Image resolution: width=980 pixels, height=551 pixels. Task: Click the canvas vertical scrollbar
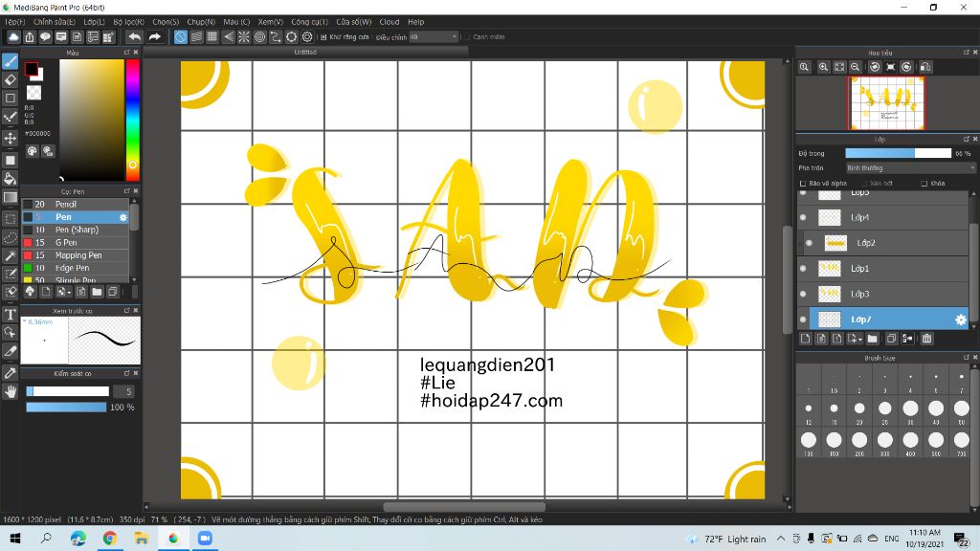(788, 280)
